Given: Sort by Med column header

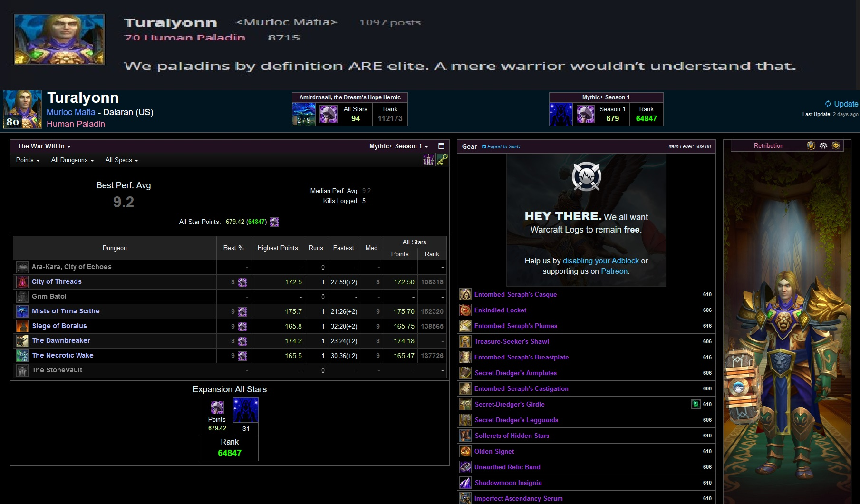Looking at the screenshot, I should tap(371, 248).
